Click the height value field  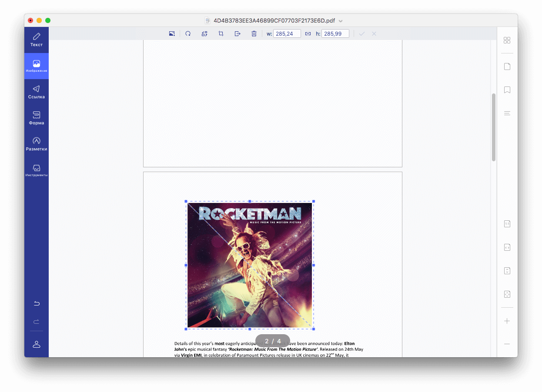click(335, 33)
